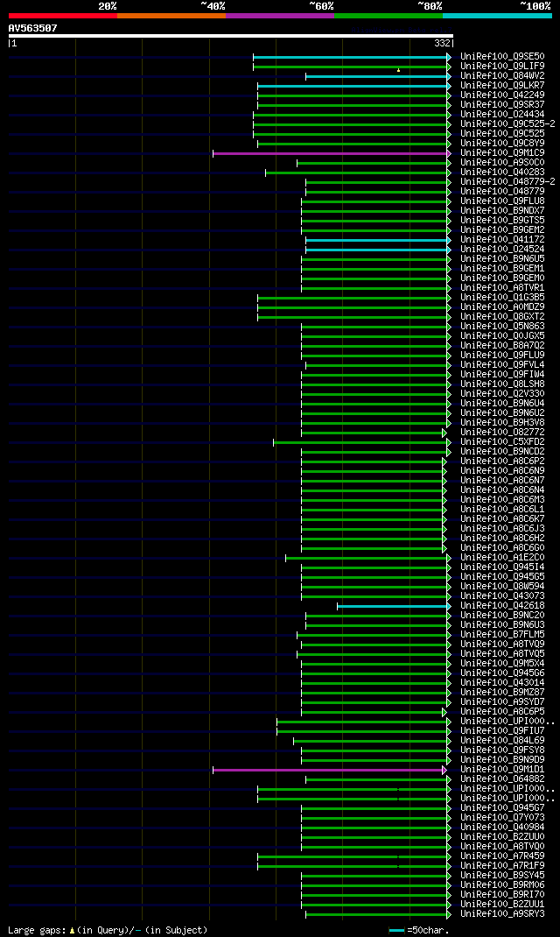This screenshot has width=560, height=937.
Task: Select the UniRef100_Q9SR37 label
Action: tap(502, 104)
